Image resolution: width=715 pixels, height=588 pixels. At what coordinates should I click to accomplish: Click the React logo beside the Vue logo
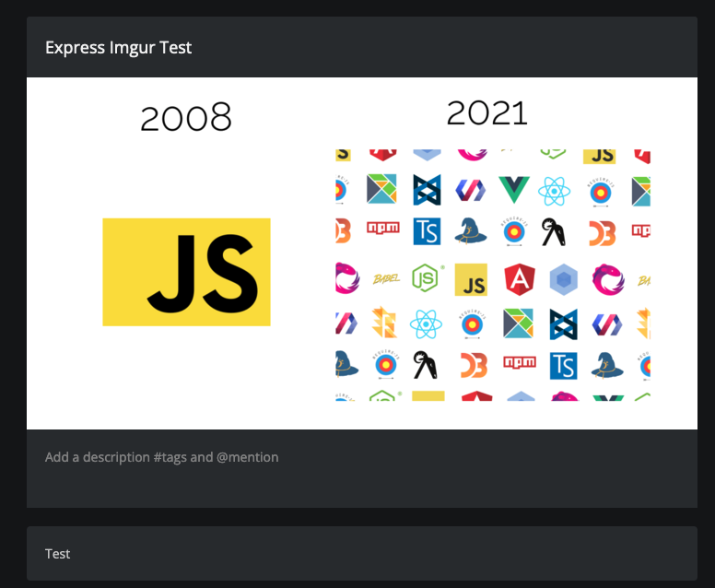pyautogui.click(x=556, y=192)
